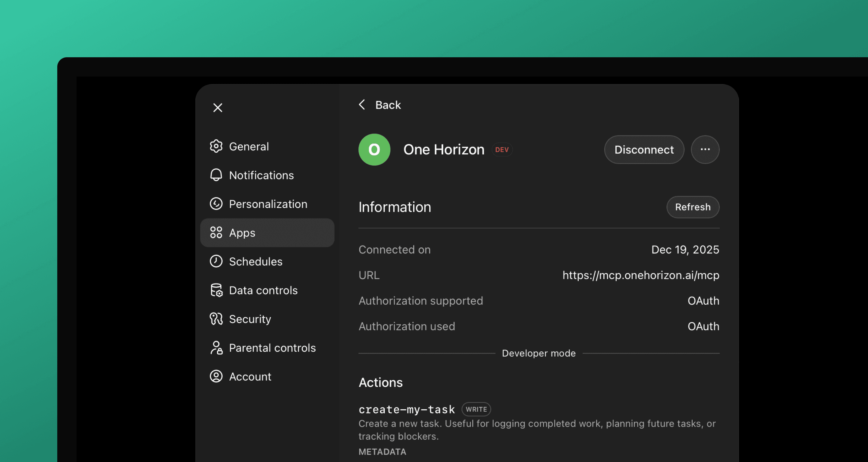
Task: Click the Data controls database icon
Action: pos(216,290)
